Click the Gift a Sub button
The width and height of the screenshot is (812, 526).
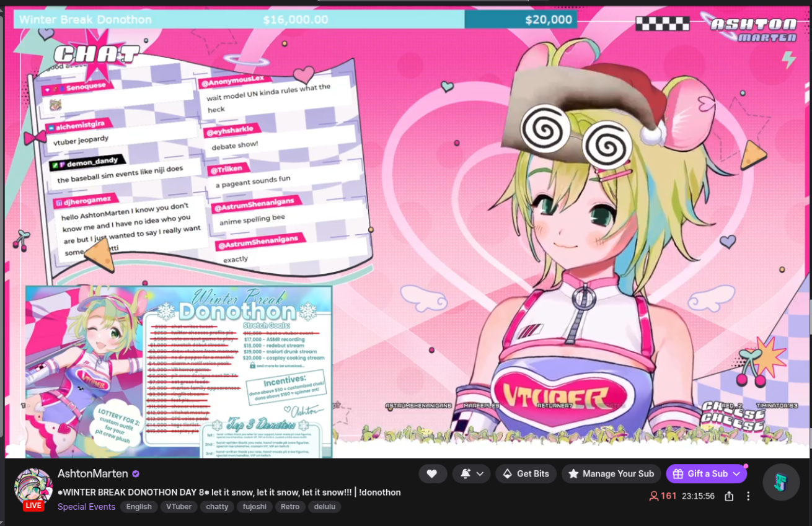point(707,474)
